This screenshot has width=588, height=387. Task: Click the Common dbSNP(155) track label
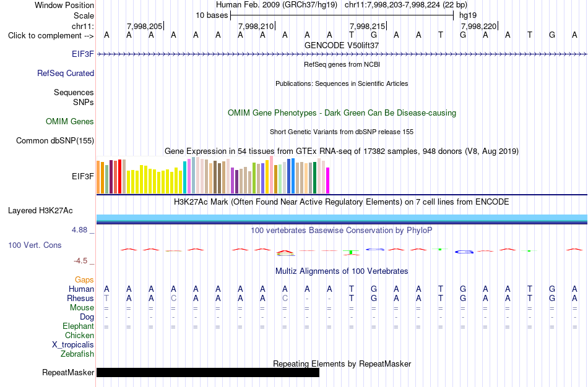(x=54, y=140)
